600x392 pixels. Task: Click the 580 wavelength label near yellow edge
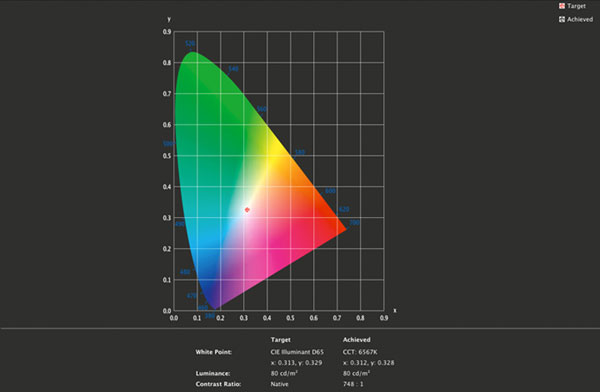coord(300,152)
